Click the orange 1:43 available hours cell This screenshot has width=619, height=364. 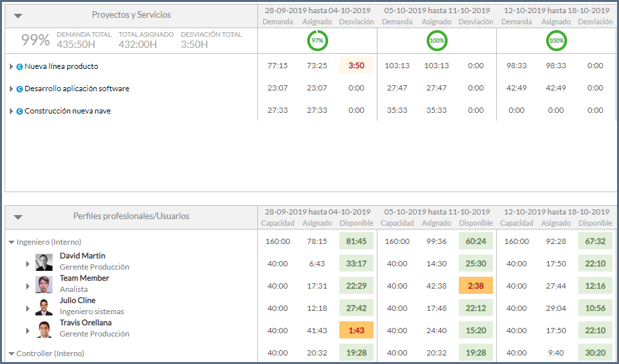[x=356, y=330]
